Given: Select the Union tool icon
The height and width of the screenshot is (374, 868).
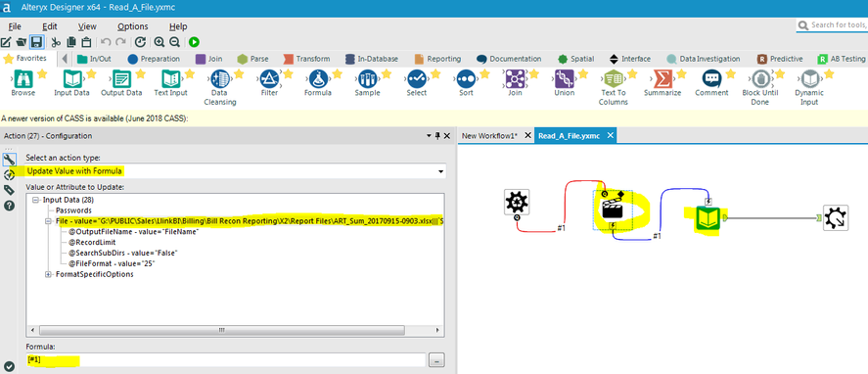Looking at the screenshot, I should click(x=564, y=78).
